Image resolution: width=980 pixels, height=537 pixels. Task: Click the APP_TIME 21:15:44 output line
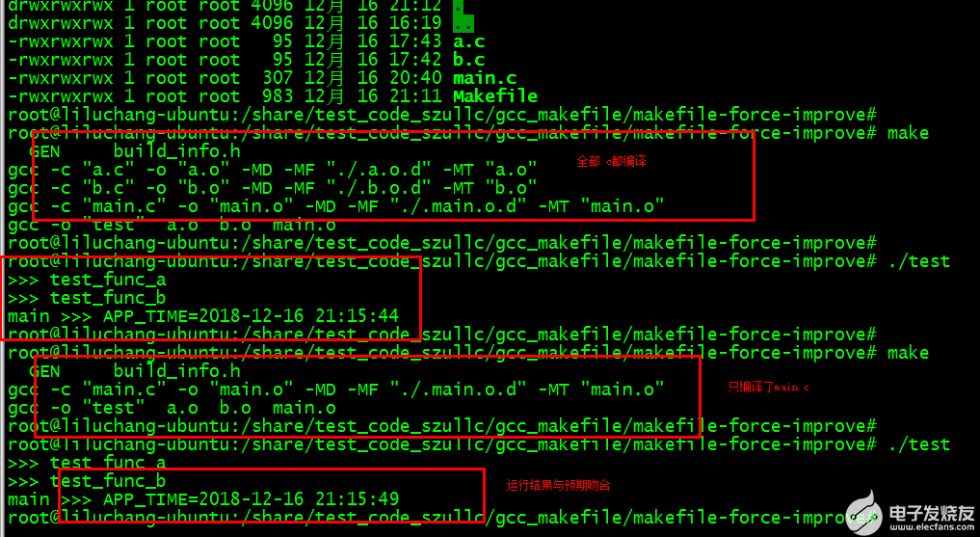click(203, 315)
